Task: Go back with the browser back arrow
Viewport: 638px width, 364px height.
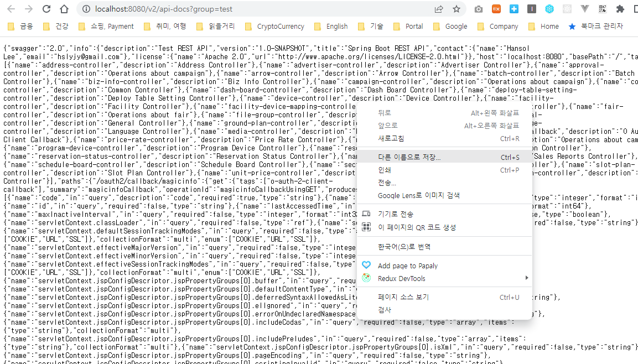Action: point(11,9)
